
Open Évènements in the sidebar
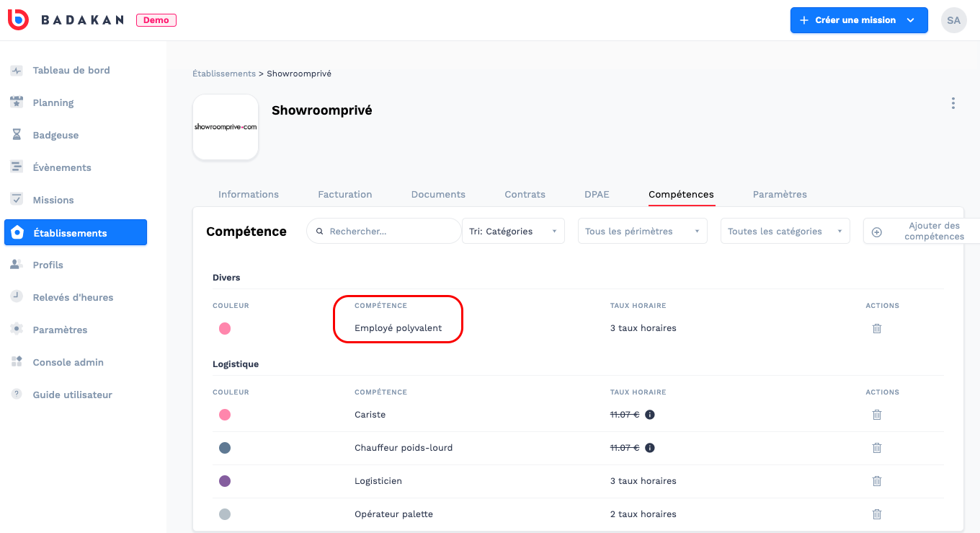coord(61,167)
